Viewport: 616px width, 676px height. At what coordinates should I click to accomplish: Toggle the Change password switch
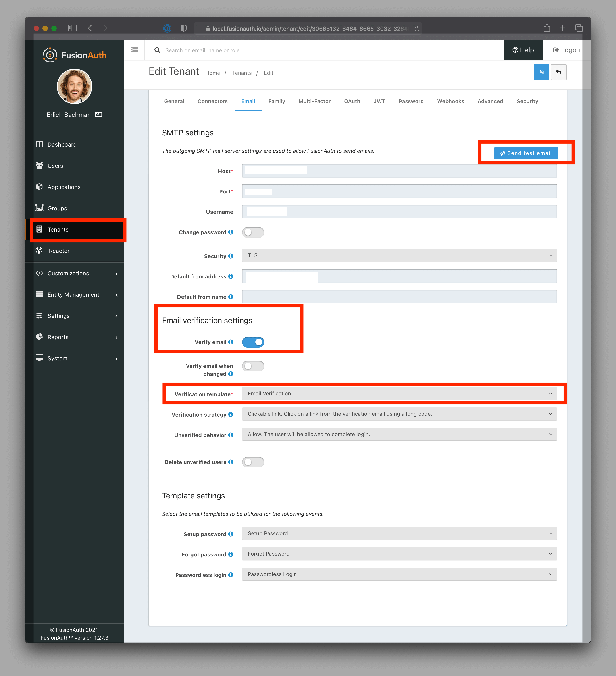pos(253,232)
